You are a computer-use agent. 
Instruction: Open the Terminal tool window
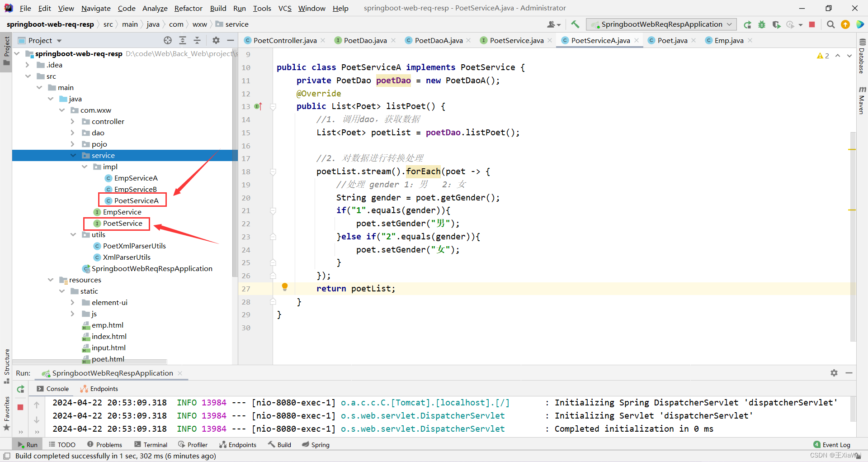(151, 445)
